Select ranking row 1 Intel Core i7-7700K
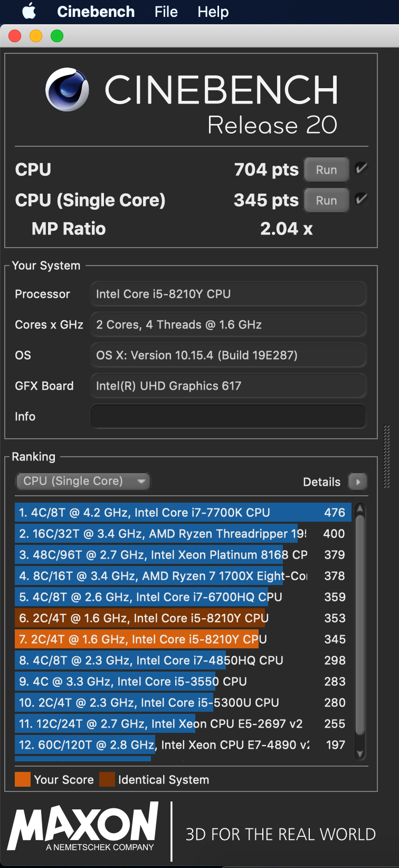This screenshot has width=399, height=868. (x=183, y=512)
